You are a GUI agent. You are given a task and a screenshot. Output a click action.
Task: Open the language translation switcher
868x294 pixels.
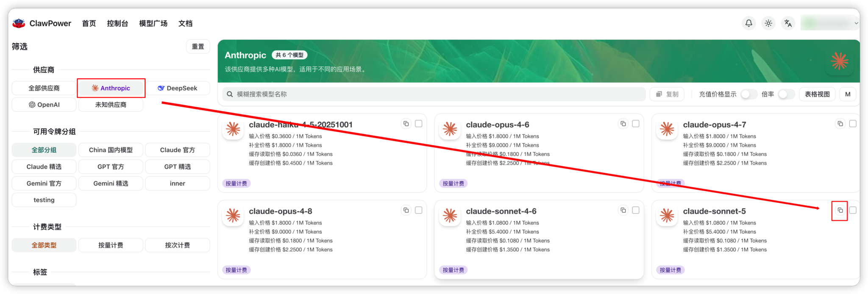coord(788,23)
